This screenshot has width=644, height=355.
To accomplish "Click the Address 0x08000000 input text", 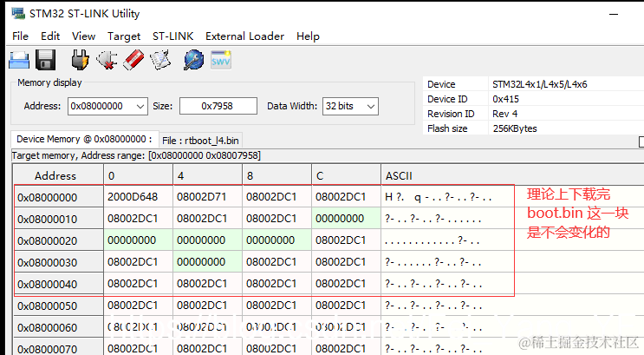I will point(97,106).
